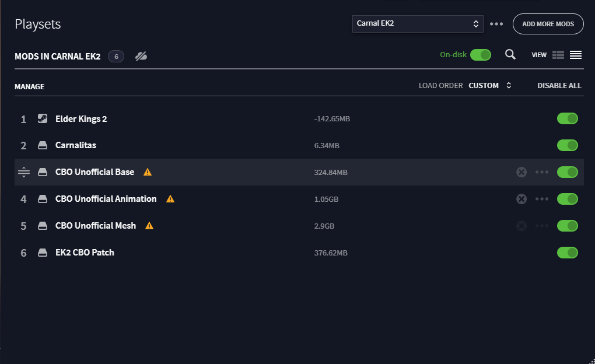
Task: Disable the CBO Unofficial Base toggle
Action: tap(568, 172)
